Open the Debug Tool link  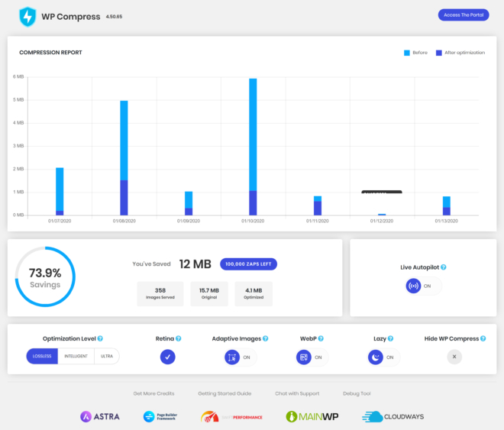point(357,393)
